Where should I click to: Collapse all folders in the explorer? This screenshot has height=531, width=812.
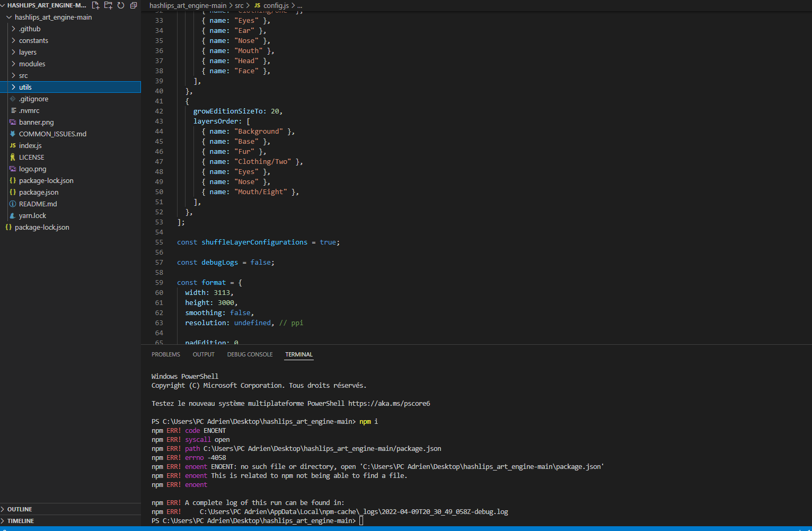(x=133, y=5)
